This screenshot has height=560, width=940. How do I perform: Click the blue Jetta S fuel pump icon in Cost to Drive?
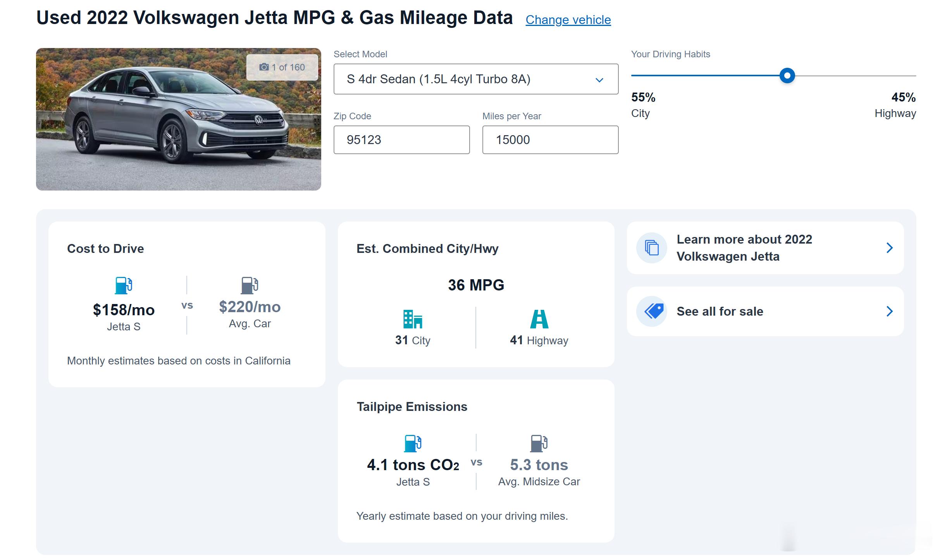tap(124, 285)
